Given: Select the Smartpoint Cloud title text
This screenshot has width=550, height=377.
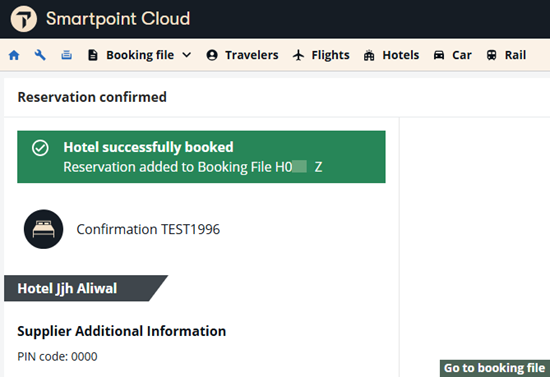Looking at the screenshot, I should pyautogui.click(x=118, y=19).
